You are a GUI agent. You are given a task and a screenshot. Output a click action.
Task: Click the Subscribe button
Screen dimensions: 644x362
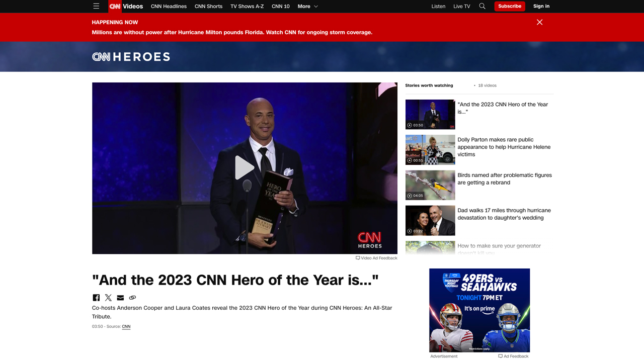[x=510, y=6]
